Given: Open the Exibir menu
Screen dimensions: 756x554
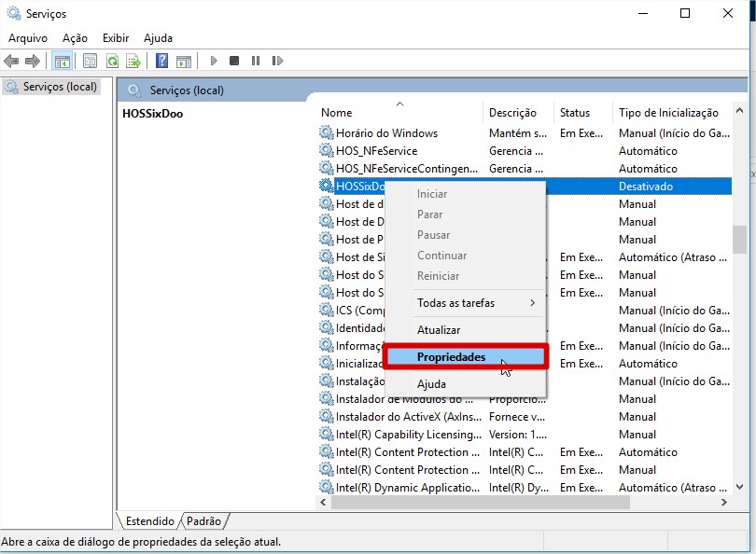Looking at the screenshot, I should pyautogui.click(x=116, y=38).
